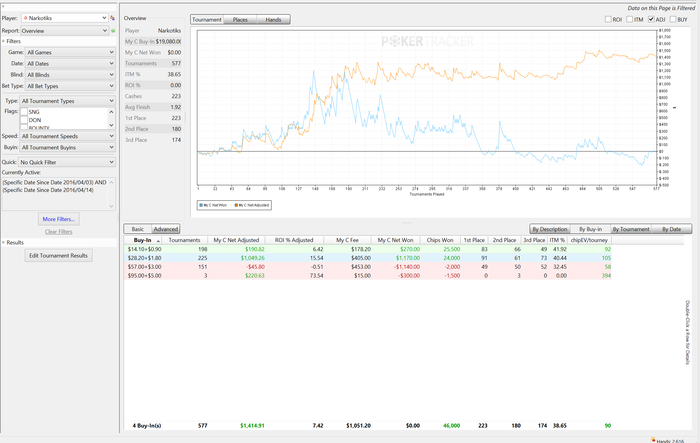Enable the ROI graph checkbox
Image resolution: width=700 pixels, height=443 pixels.
[x=608, y=19]
